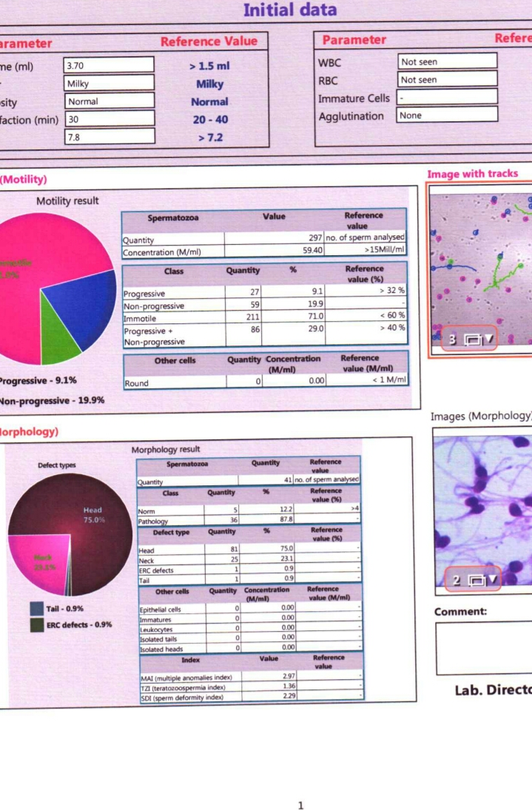532x810 pixels.
Task: Click the 'Defect types' chart title
Action: tap(57, 465)
